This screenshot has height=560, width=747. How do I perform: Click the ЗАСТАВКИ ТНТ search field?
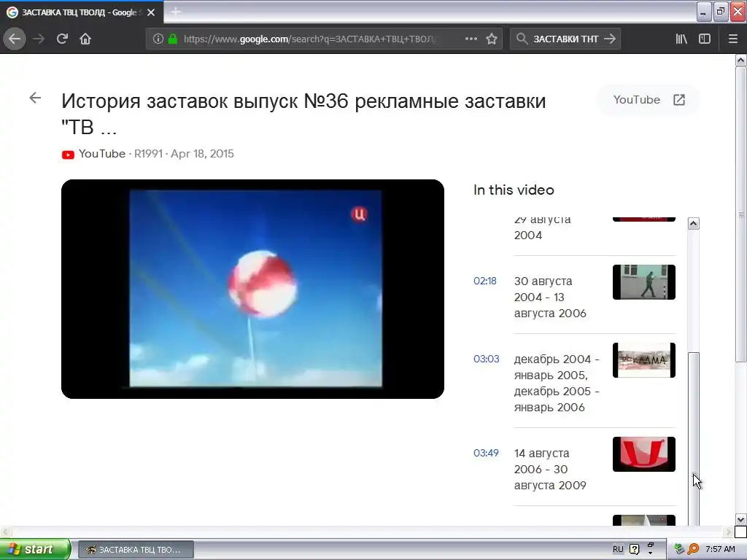[565, 39]
